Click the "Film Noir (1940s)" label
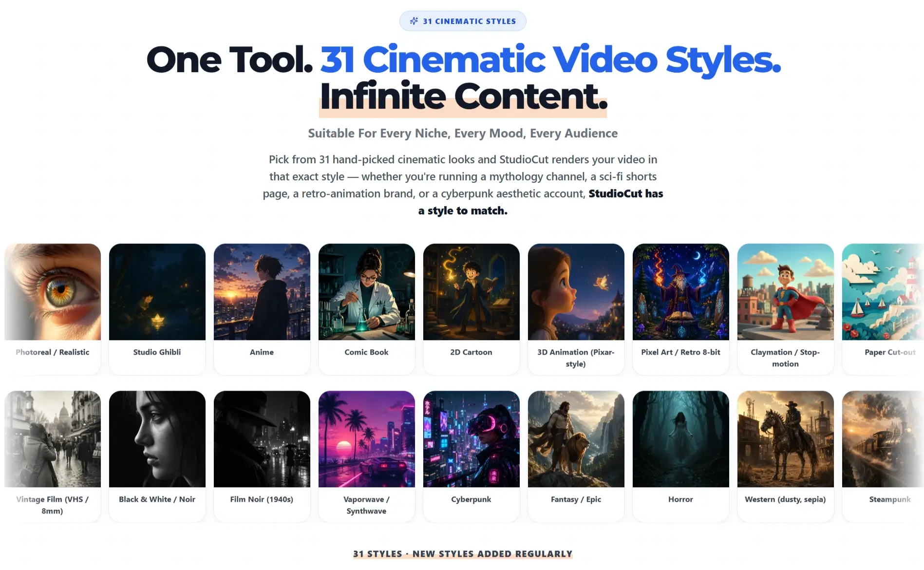924x570 pixels. [262, 499]
